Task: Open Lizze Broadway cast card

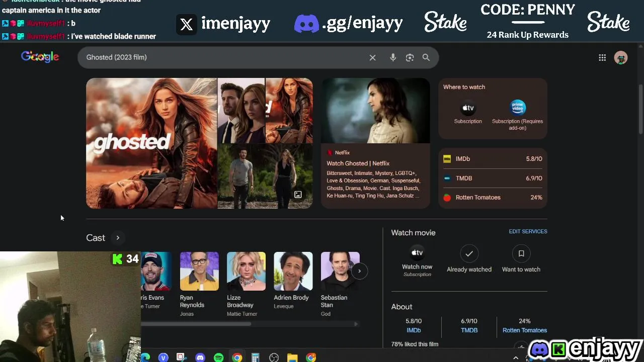Action: (x=246, y=284)
